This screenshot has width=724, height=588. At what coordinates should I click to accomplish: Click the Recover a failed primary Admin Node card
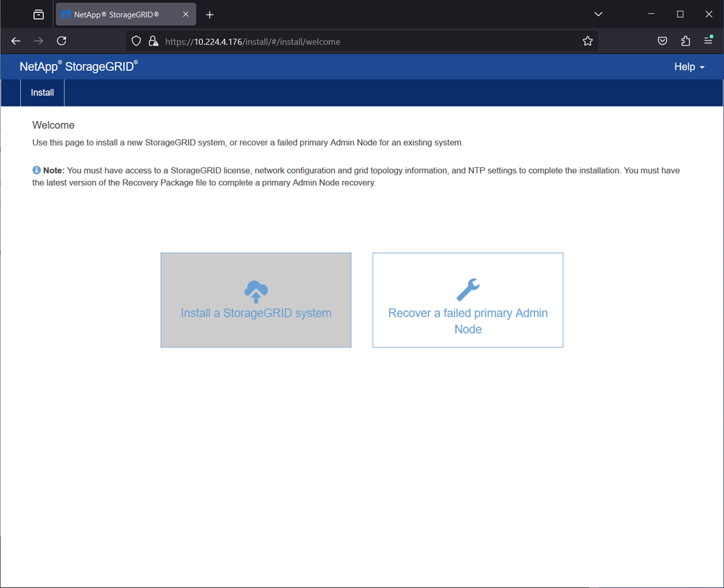tap(467, 300)
